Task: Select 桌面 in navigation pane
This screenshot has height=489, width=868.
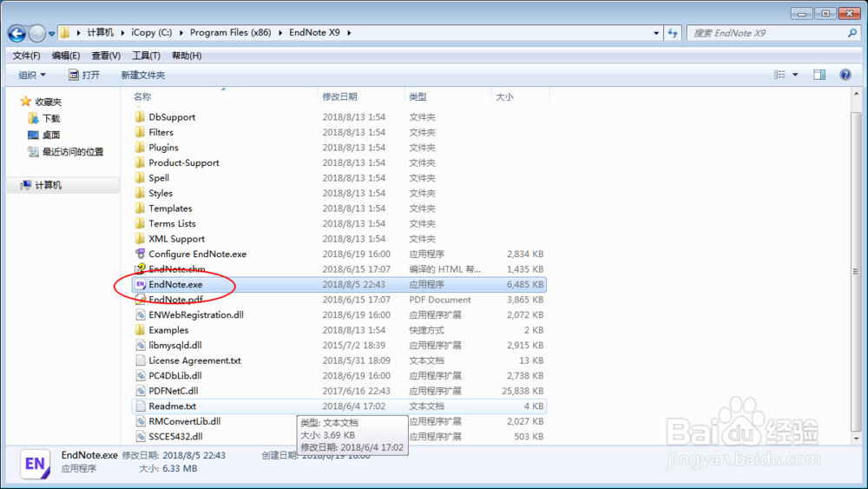Action: point(51,135)
